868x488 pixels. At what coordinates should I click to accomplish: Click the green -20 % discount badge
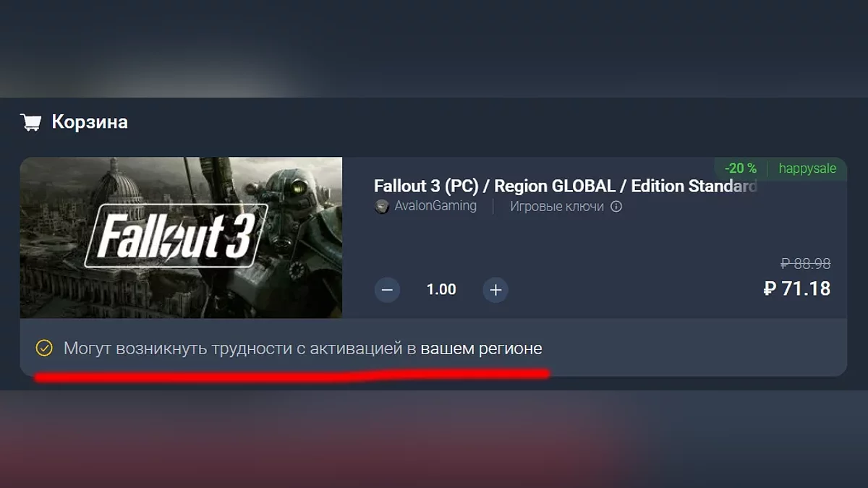pyautogui.click(x=741, y=168)
